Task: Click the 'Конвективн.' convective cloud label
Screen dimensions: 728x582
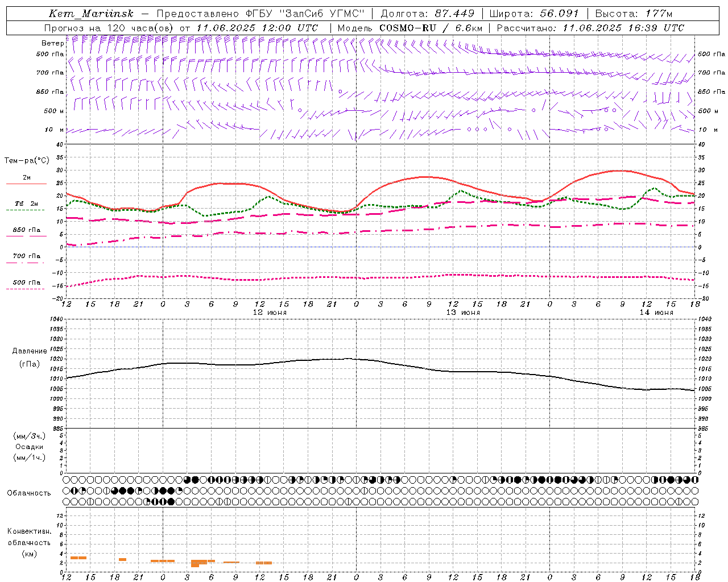Action: coord(29,531)
